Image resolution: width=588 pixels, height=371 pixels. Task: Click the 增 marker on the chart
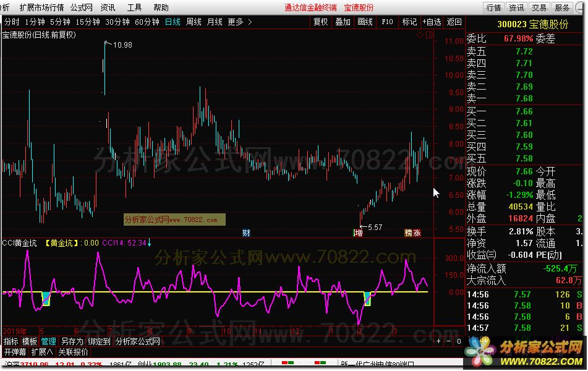(358, 233)
